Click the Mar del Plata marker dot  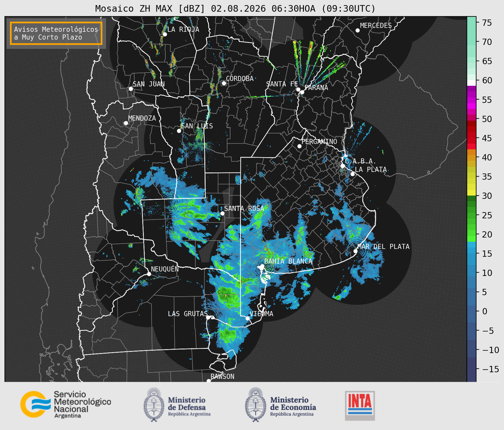click(355, 251)
